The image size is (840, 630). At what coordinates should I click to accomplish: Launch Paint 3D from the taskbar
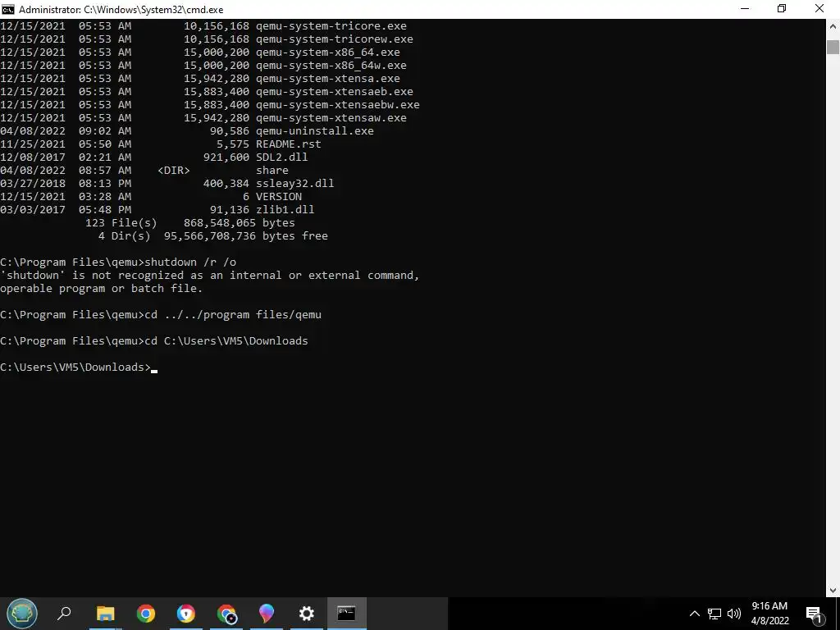267,614
